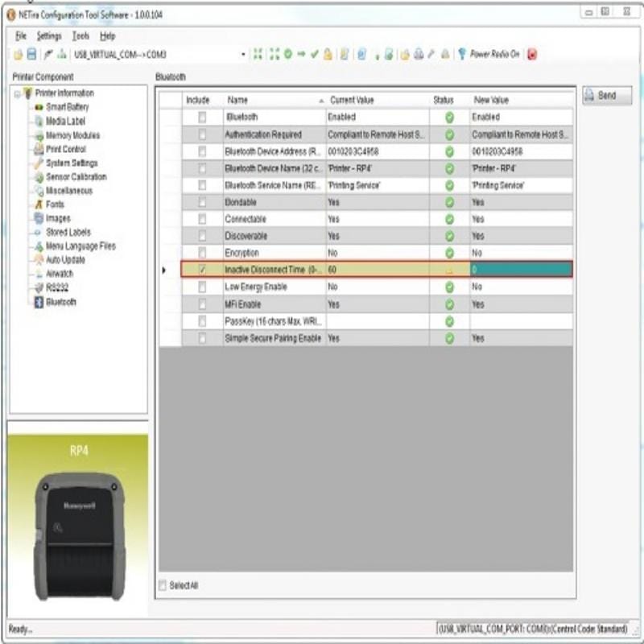Check the Include box for Encryption row
644x644 pixels.
click(202, 253)
